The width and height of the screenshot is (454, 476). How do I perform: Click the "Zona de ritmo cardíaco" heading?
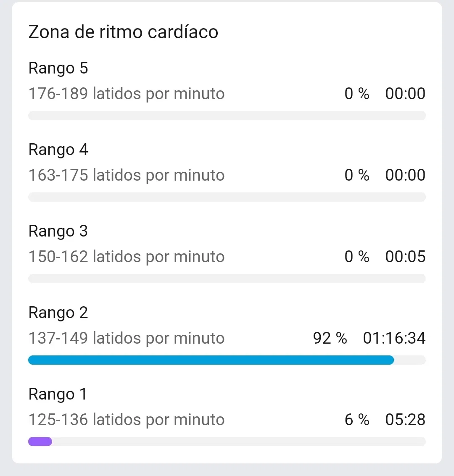pyautogui.click(x=123, y=32)
